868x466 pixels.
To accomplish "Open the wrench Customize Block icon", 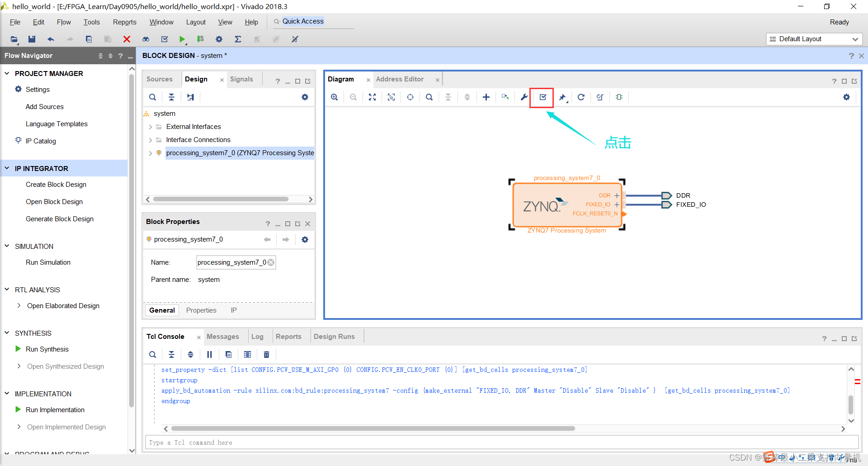I will pos(524,97).
